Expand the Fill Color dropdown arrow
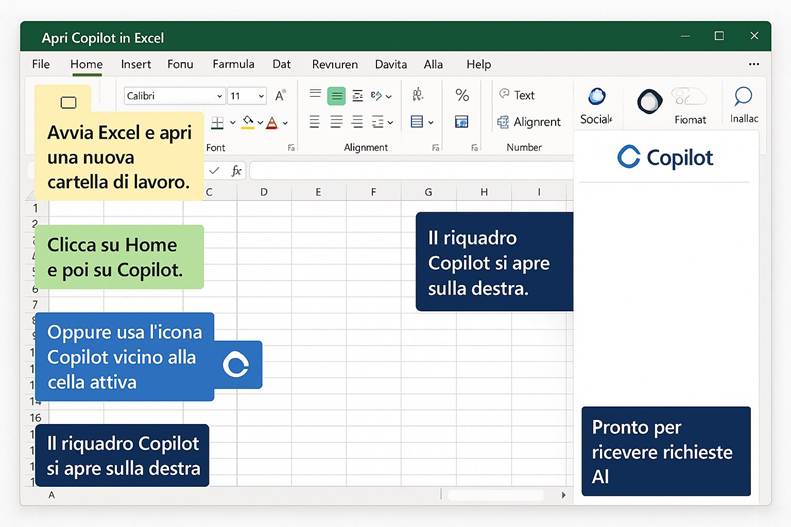This screenshot has height=527, width=791. click(260, 123)
